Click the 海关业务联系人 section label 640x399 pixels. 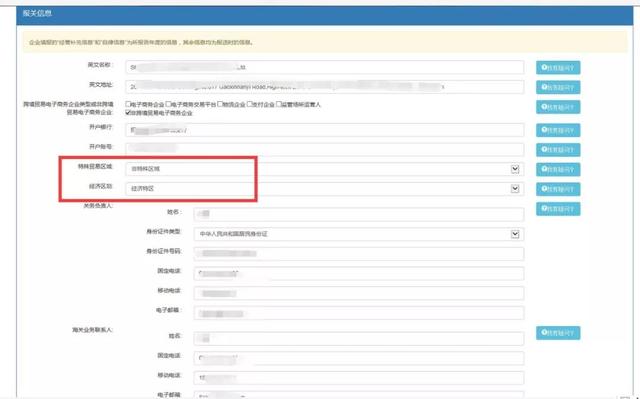[92, 330]
